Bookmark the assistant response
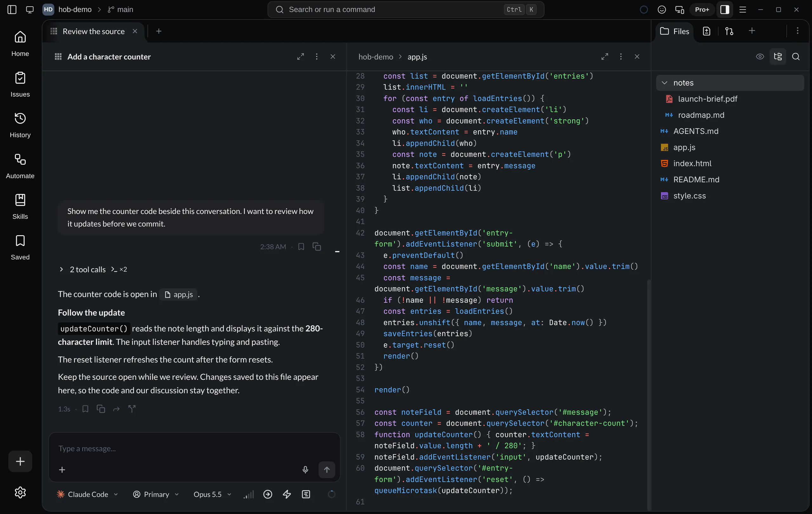This screenshot has width=812, height=514. tap(85, 409)
